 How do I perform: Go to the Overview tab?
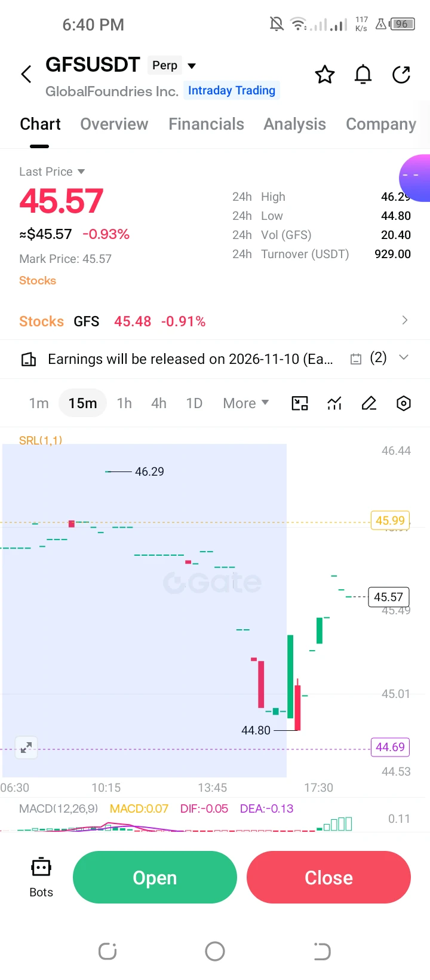tap(114, 124)
